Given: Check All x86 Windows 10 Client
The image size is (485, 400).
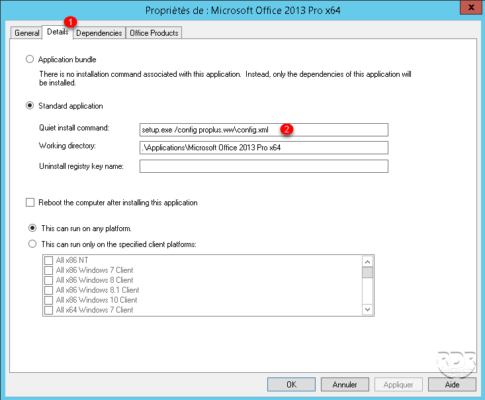Looking at the screenshot, I should [49, 300].
